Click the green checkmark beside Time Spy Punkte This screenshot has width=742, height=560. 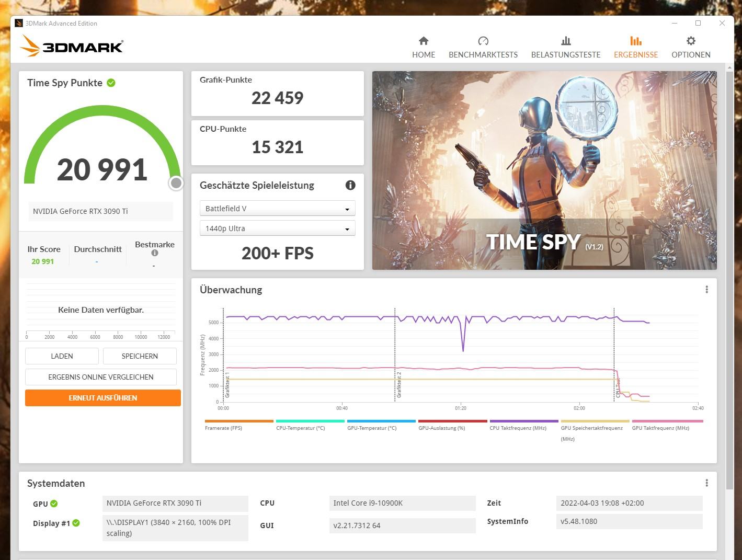click(111, 83)
